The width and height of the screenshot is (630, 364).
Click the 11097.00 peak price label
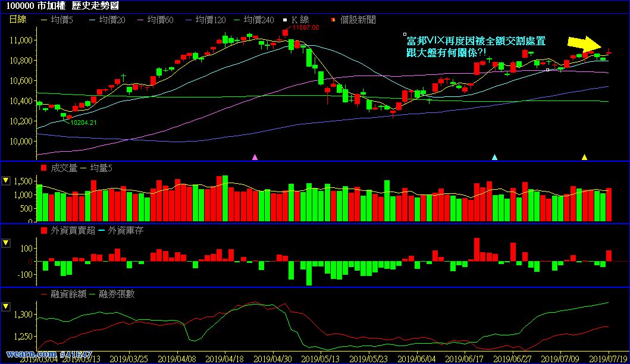(306, 27)
